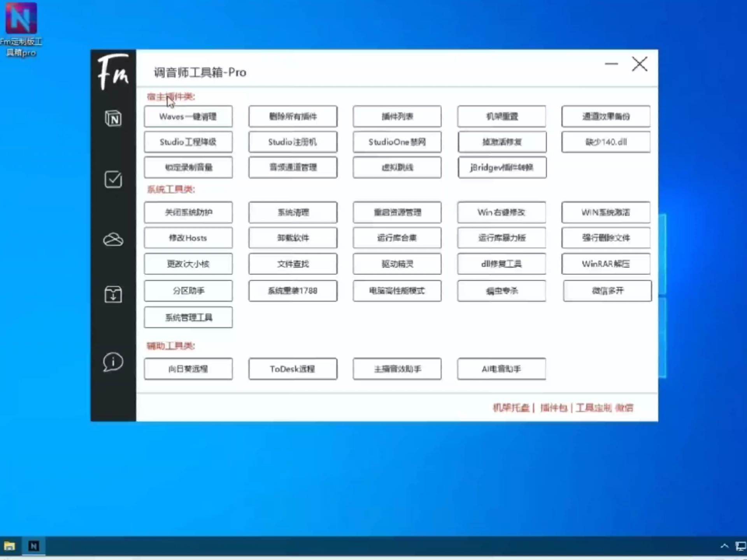Image resolution: width=747 pixels, height=560 pixels.
Task: Click the 插件包 link at bottom
Action: pyautogui.click(x=554, y=408)
